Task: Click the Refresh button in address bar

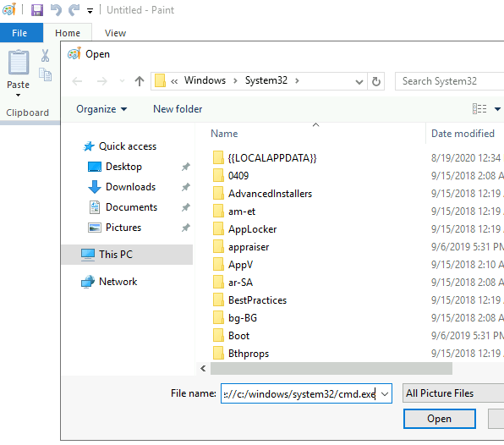Action: coord(376,81)
